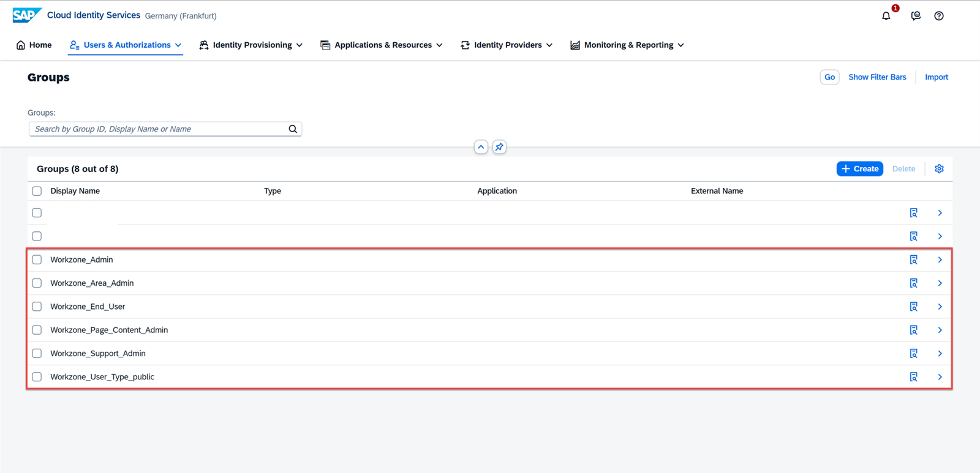Click the details icon for Workzone_Admin
The width and height of the screenshot is (980, 473).
(x=913, y=260)
